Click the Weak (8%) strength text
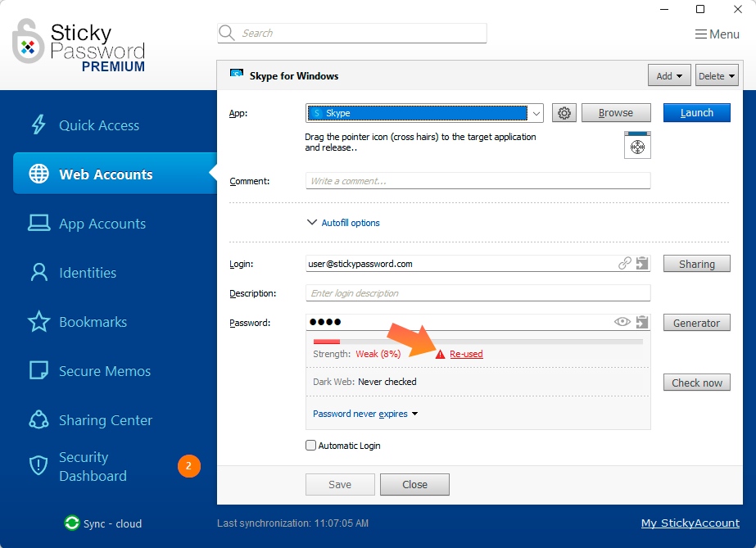This screenshot has width=756, height=548. tap(378, 354)
